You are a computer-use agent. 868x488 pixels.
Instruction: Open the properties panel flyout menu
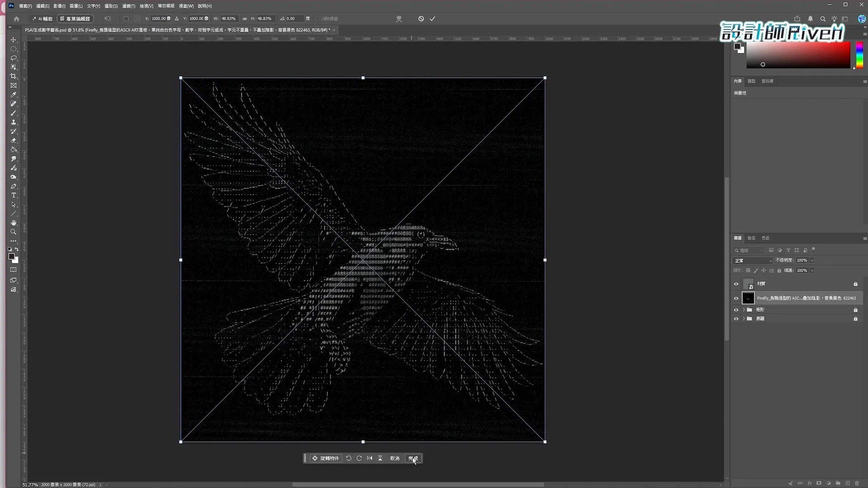point(865,81)
